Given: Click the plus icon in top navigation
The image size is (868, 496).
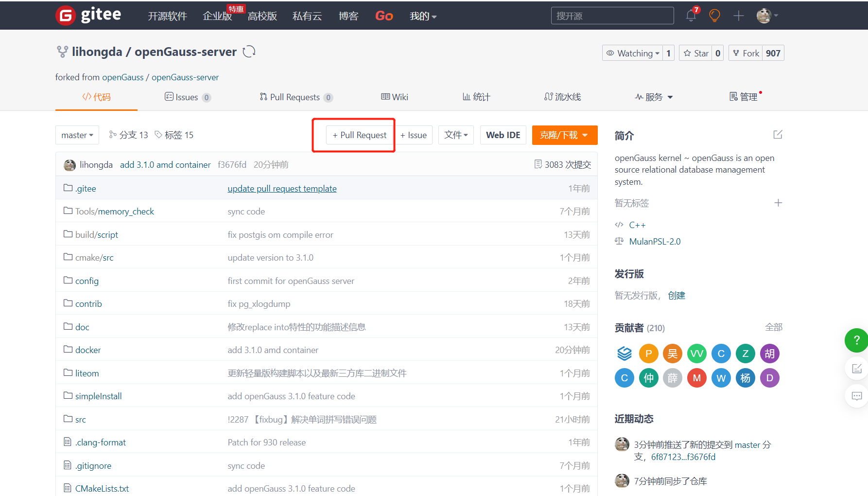Looking at the screenshot, I should point(739,16).
